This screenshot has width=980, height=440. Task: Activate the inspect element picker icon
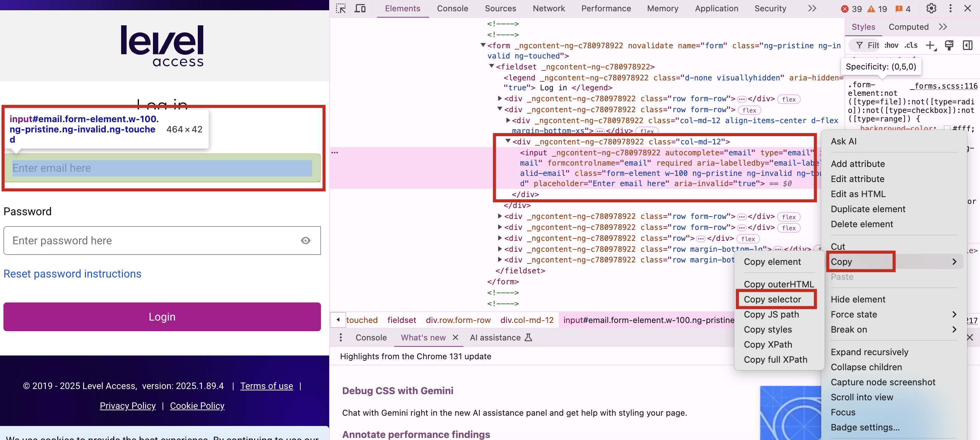point(340,8)
